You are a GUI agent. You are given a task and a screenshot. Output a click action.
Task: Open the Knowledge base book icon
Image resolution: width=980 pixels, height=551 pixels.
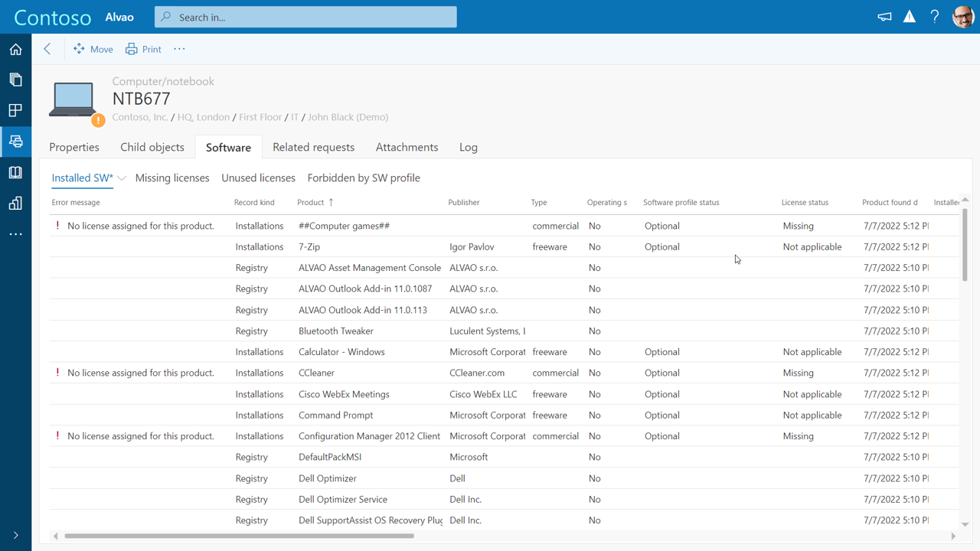tap(15, 171)
